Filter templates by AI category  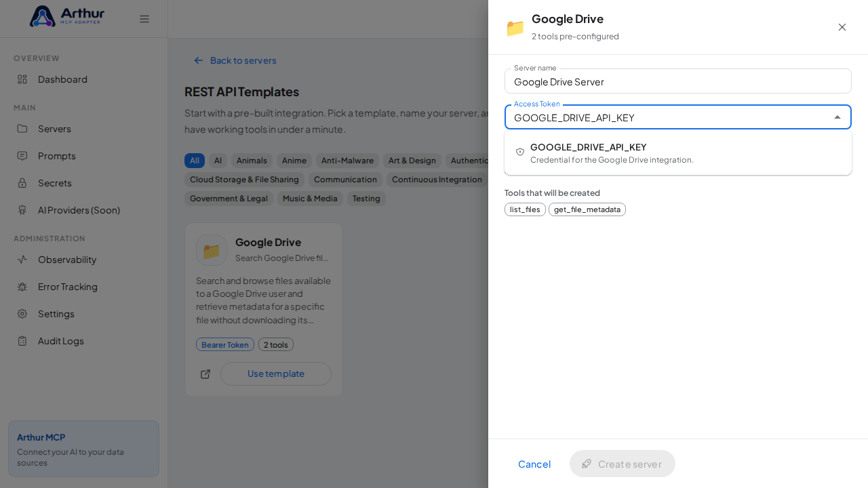coord(218,161)
